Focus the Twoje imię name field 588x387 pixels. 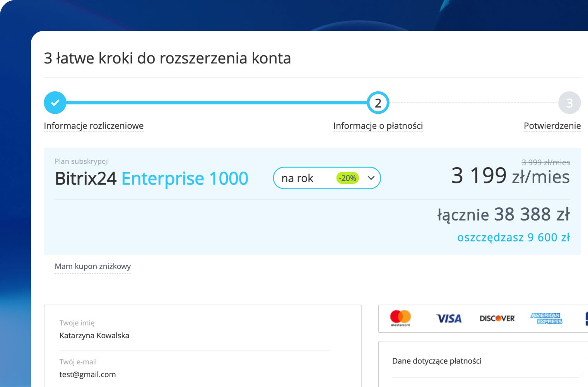coord(193,336)
